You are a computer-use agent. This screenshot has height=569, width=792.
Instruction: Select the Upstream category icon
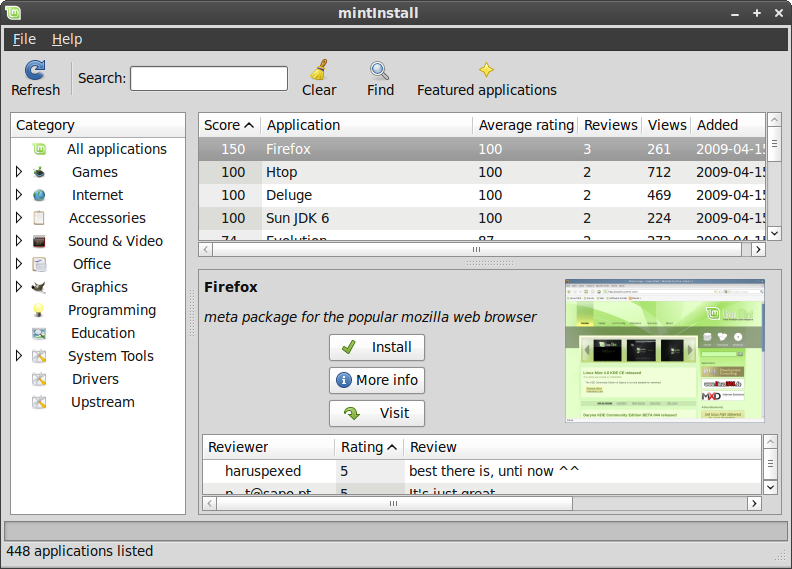[39, 402]
